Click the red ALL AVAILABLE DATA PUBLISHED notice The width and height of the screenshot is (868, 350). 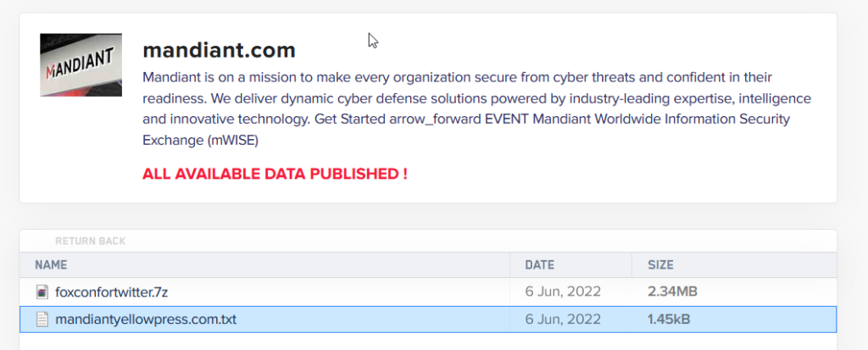(x=275, y=175)
